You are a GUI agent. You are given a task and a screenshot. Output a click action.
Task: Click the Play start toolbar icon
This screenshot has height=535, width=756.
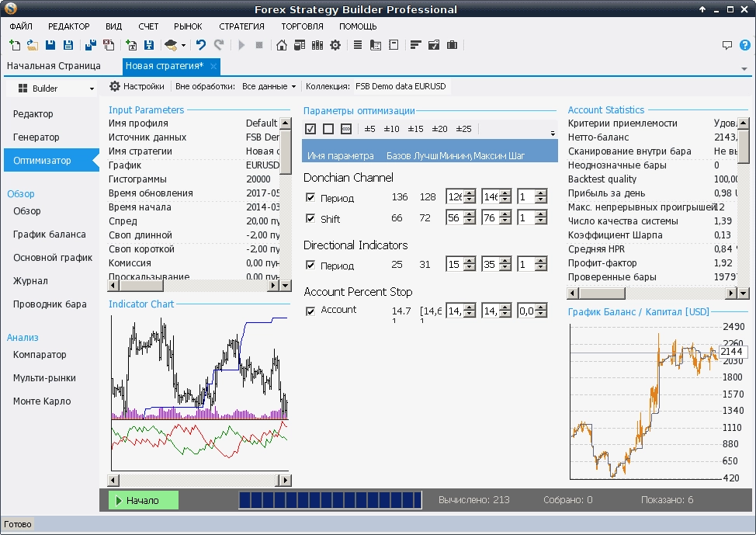(x=241, y=45)
